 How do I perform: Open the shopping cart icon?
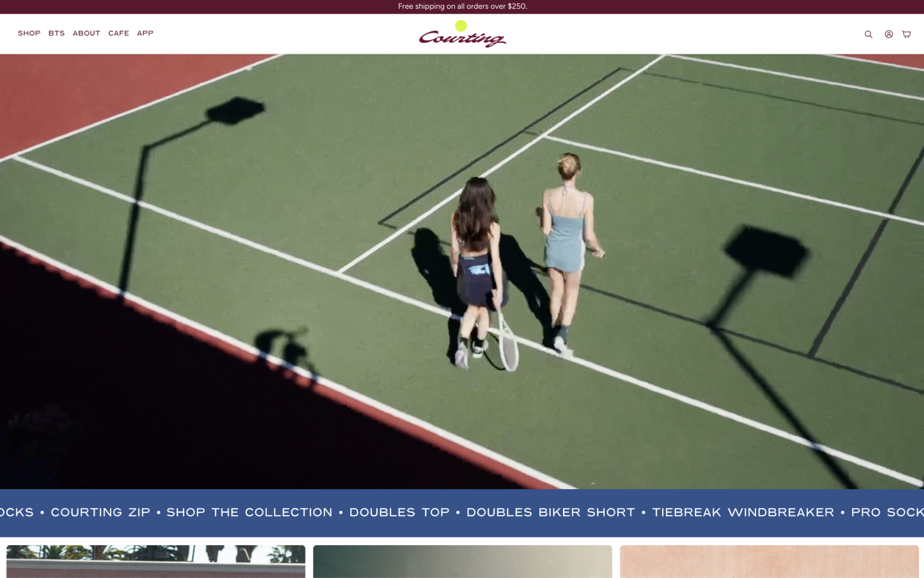tap(907, 34)
